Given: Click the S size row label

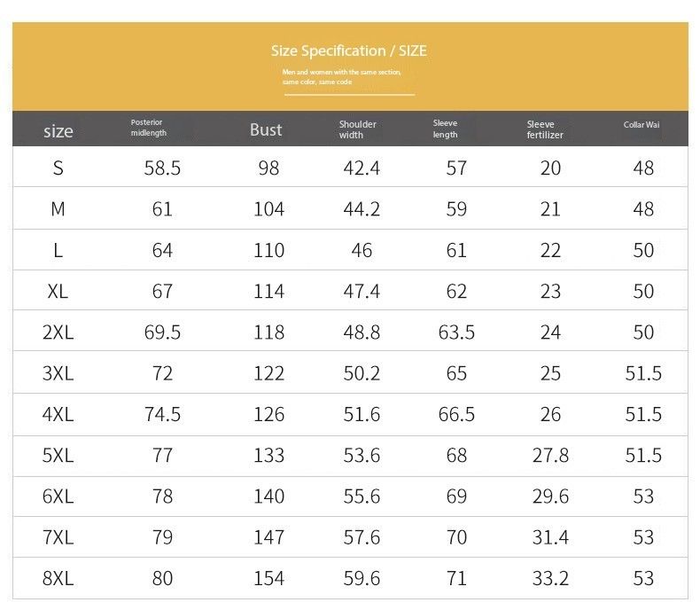Looking at the screenshot, I should pos(58,168).
